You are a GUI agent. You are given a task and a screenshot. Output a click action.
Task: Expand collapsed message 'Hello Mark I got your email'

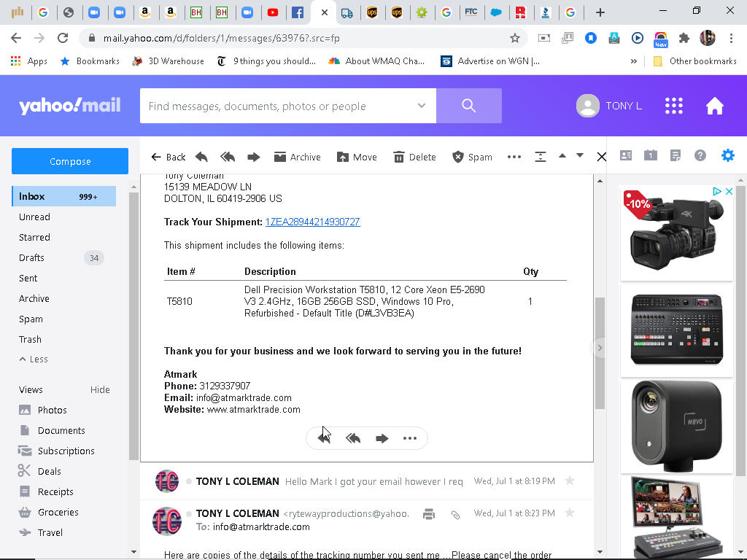tap(367, 481)
